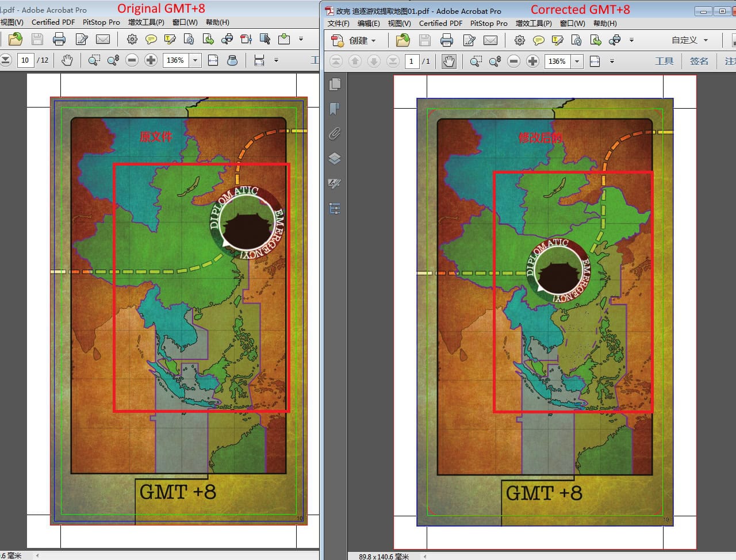Viewport: 736px width, 560px height.
Task: Select the Hand tool in the left window
Action: (67, 60)
